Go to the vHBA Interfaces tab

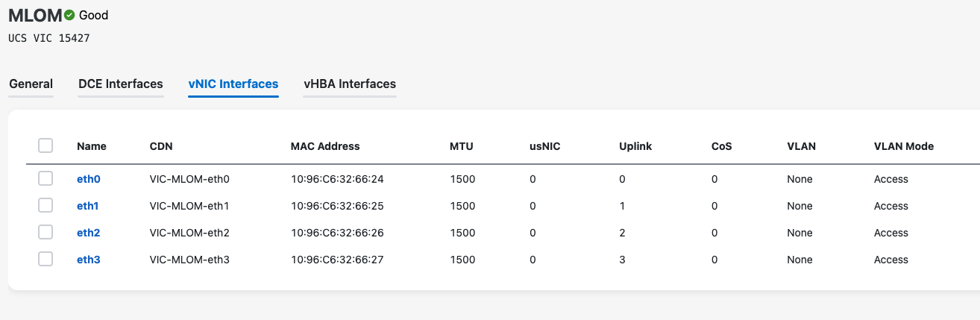click(350, 84)
